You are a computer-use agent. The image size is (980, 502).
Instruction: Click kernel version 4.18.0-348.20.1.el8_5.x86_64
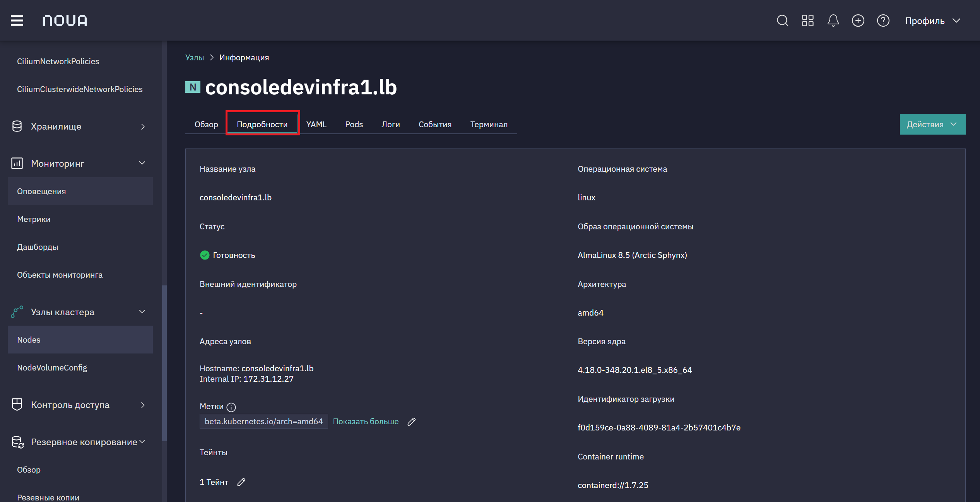point(635,370)
